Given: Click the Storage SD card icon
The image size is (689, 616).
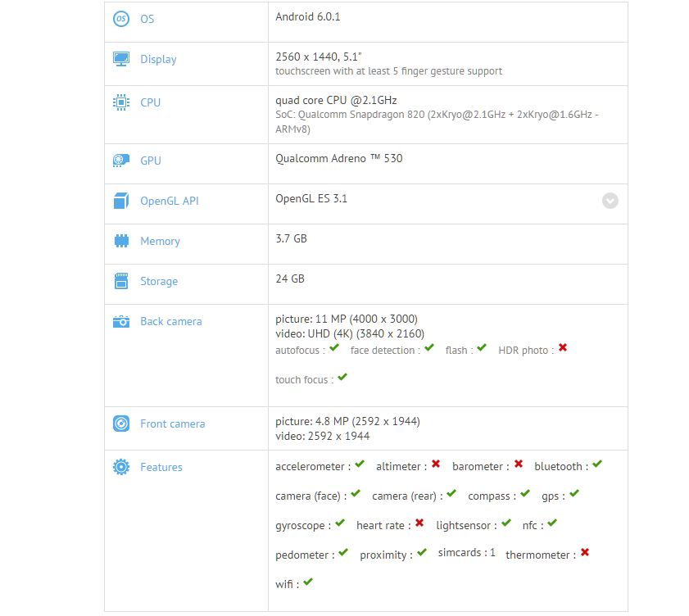Looking at the screenshot, I should (121, 281).
